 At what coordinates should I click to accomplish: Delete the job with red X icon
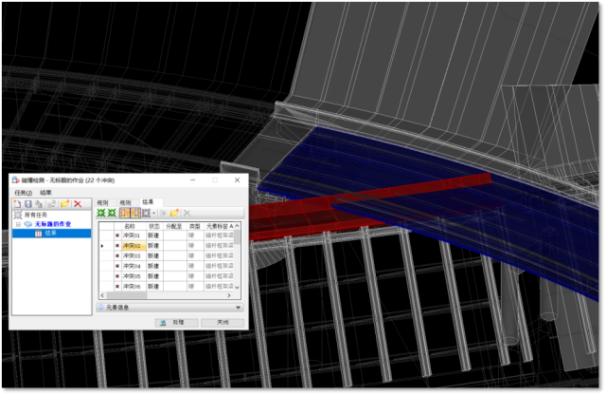(78, 204)
